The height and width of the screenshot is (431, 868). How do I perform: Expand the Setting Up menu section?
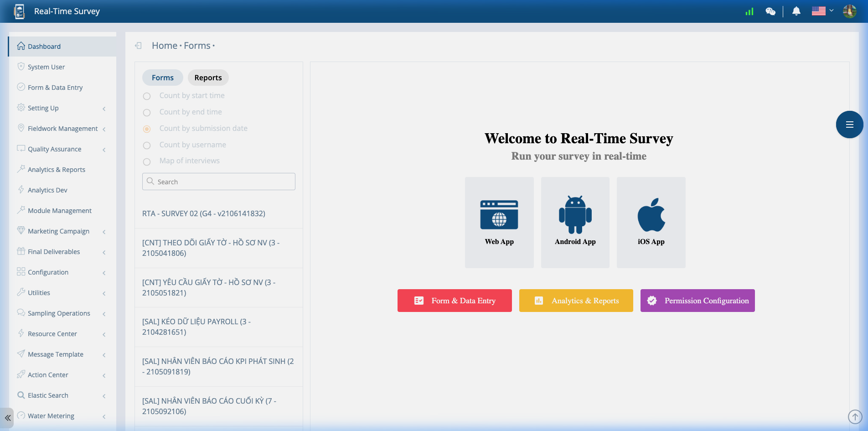43,108
